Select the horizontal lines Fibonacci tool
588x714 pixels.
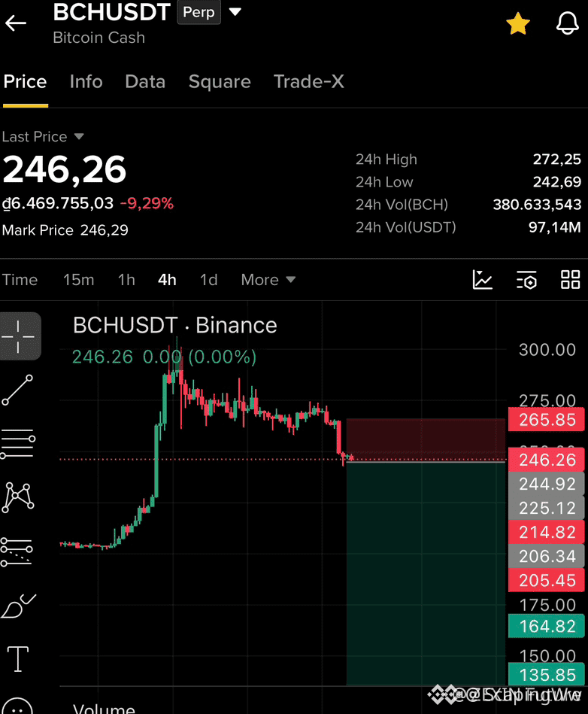tap(18, 443)
